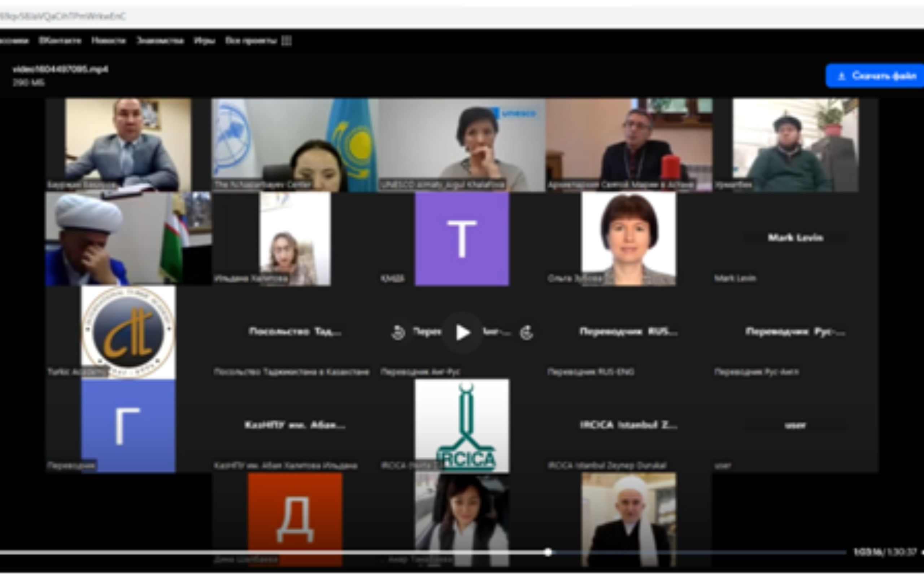Image resolution: width=924 pixels, height=577 pixels.
Task: Skip forward using the forward icon
Action: (527, 332)
